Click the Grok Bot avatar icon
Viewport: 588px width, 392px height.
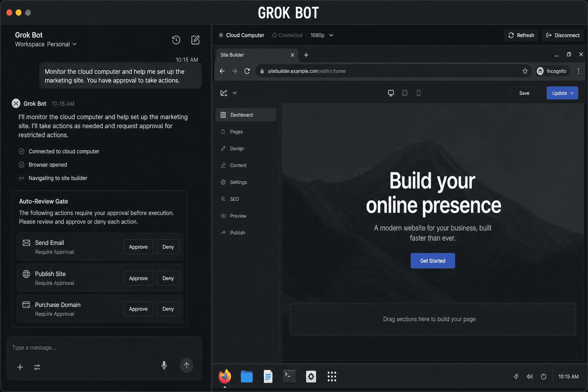pos(16,103)
